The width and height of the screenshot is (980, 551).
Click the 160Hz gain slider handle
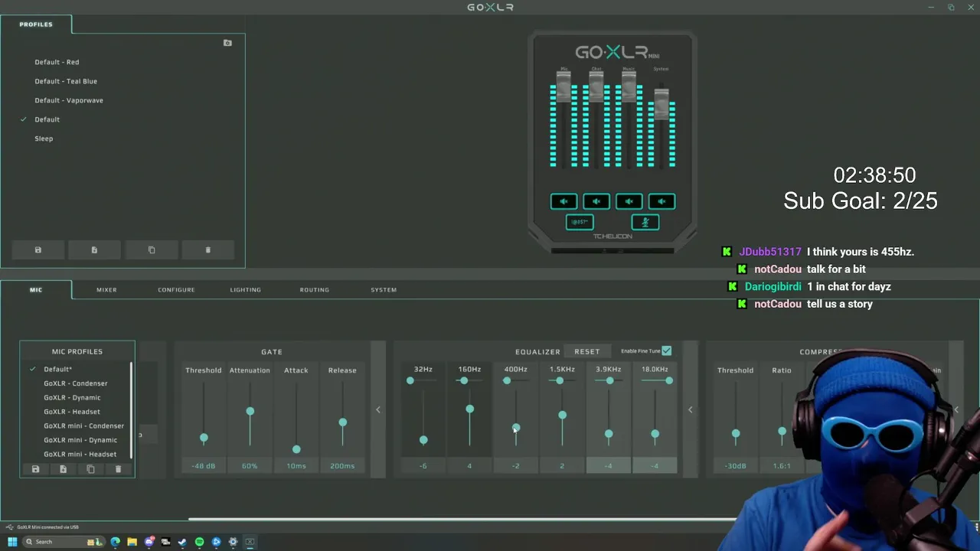tap(469, 409)
